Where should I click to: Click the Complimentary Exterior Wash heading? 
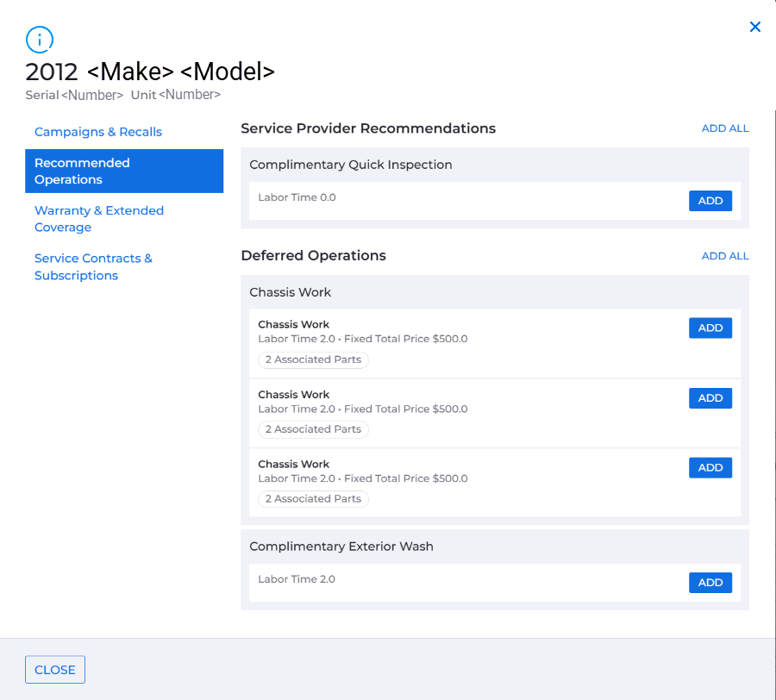pos(341,547)
